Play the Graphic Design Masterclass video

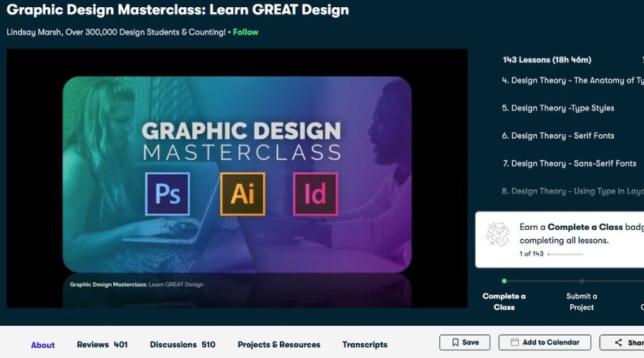point(237,178)
